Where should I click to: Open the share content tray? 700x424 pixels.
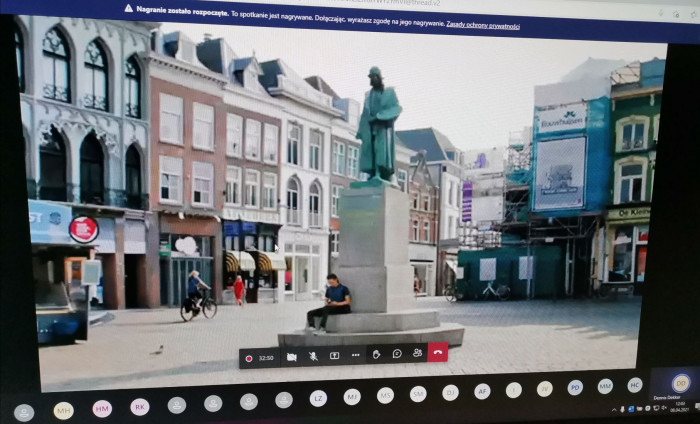click(334, 356)
